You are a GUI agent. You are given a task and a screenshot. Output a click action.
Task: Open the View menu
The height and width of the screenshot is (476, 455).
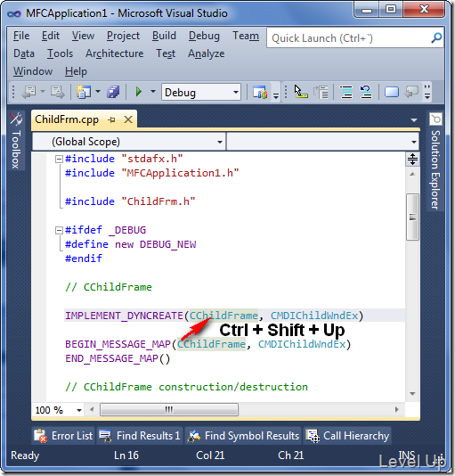pos(83,36)
